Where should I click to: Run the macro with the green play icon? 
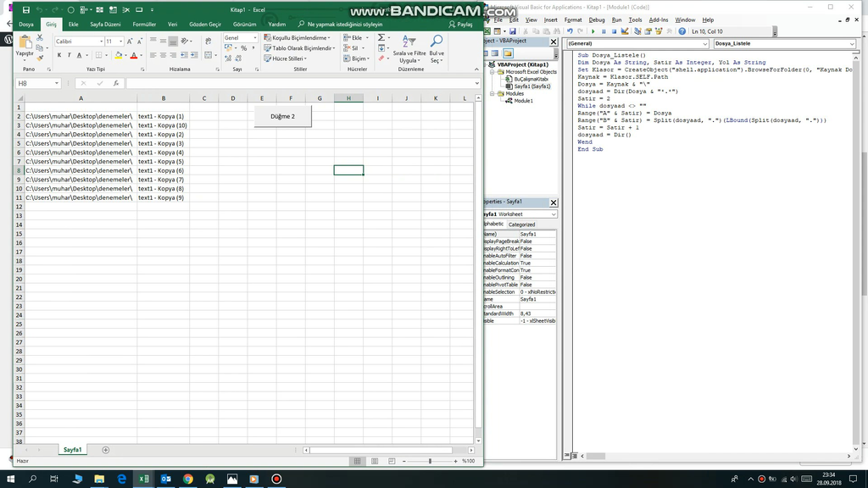593,31
